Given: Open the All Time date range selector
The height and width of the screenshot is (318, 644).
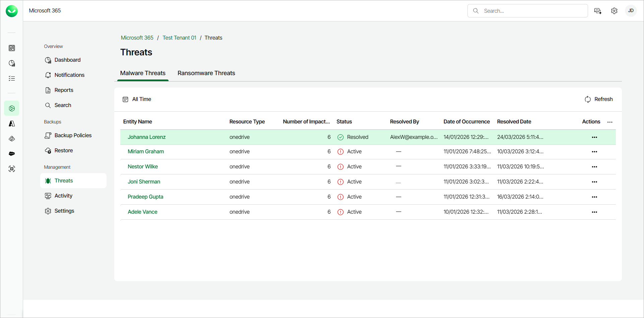Looking at the screenshot, I should 141,99.
